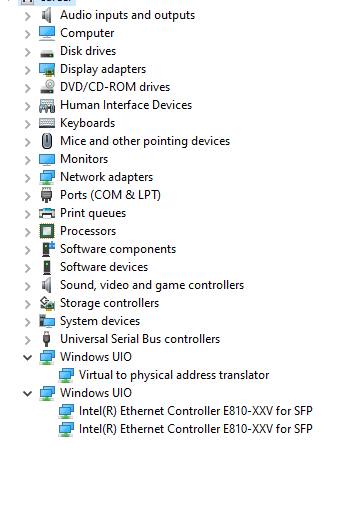This screenshot has width=361, height=505.
Task: Select the Software components label
Action: pos(118,249)
